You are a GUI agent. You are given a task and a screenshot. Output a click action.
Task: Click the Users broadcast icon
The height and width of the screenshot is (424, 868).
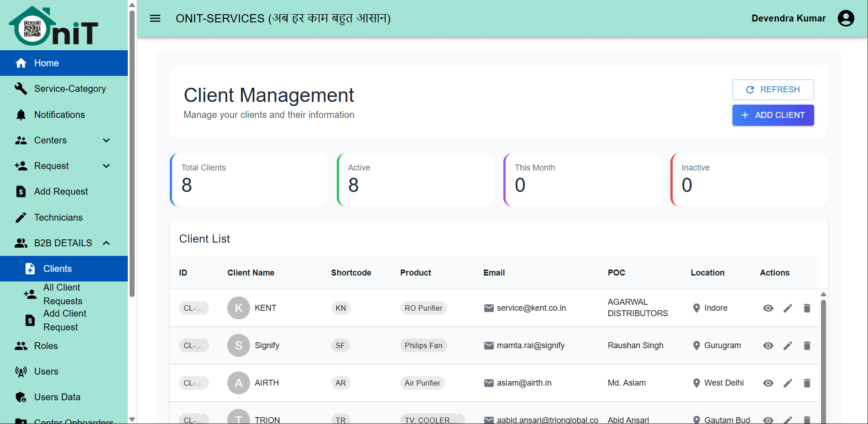tap(21, 371)
